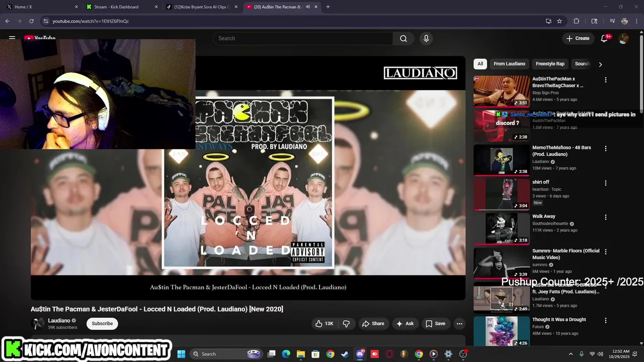Screen dimensions: 644x362
Task: Open Chrome profile avatar
Action: (624, 21)
